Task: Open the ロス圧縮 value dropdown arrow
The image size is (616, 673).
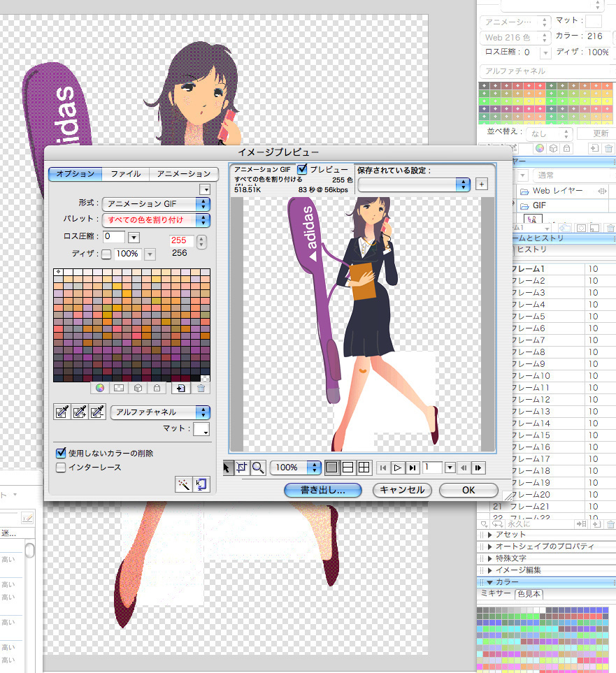Action: [134, 238]
